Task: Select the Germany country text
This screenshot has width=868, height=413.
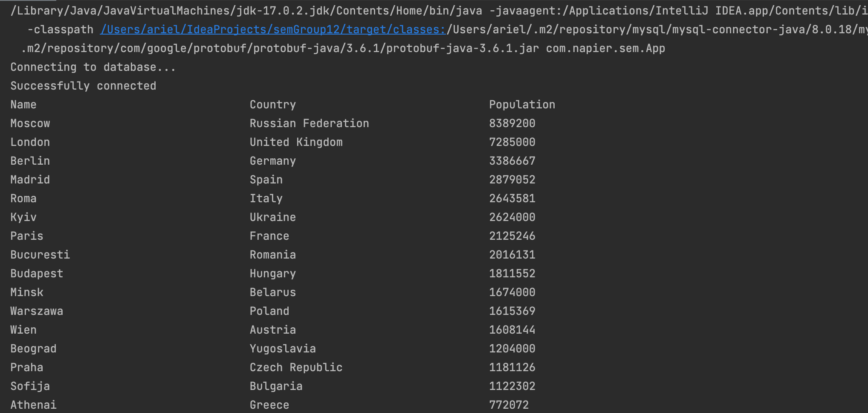Action: click(x=273, y=161)
